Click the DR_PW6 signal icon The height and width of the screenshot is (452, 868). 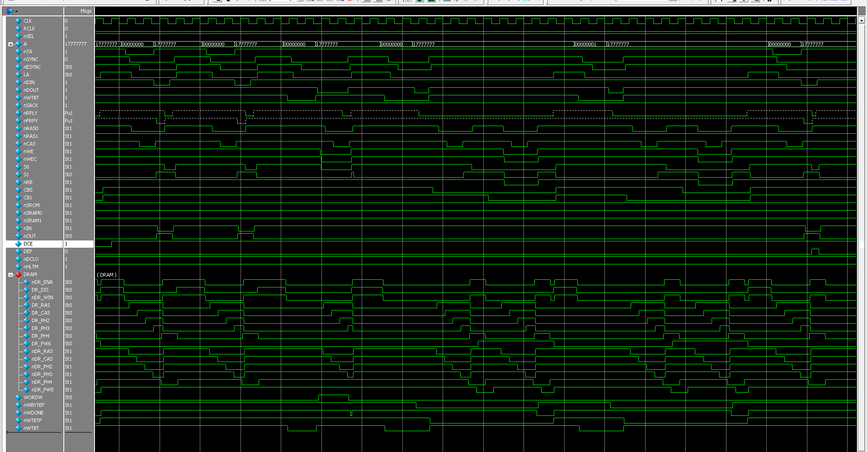point(26,344)
